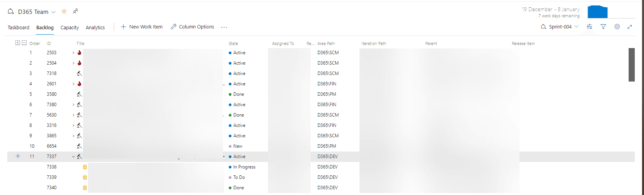644x195 pixels.
Task: Open backlog settings gear icon
Action: coord(617,27)
